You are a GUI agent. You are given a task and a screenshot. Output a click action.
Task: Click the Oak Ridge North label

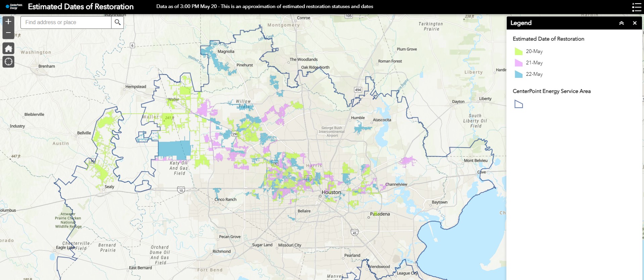pyautogui.click(x=315, y=67)
